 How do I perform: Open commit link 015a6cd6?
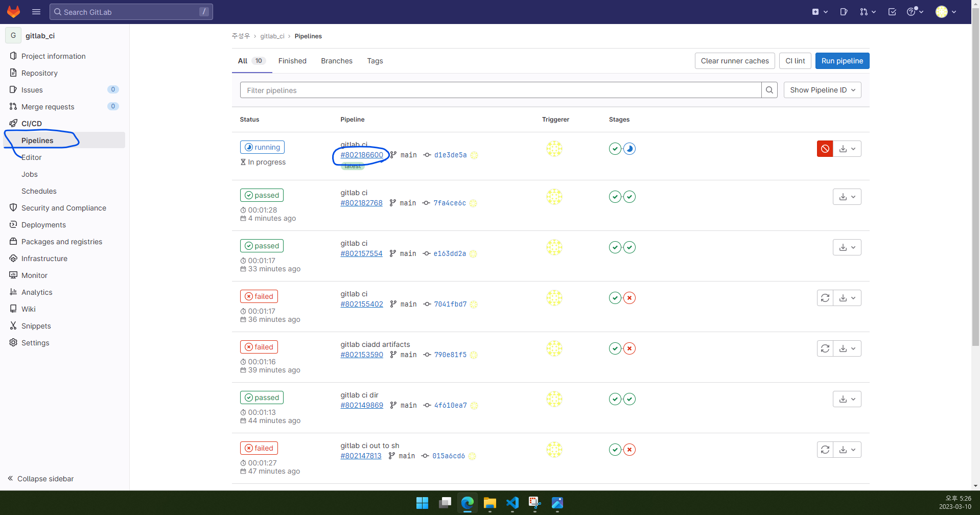(x=449, y=456)
